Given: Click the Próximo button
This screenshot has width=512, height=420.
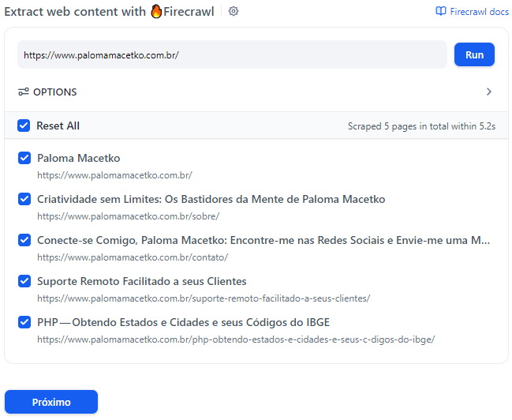Looking at the screenshot, I should [x=51, y=402].
